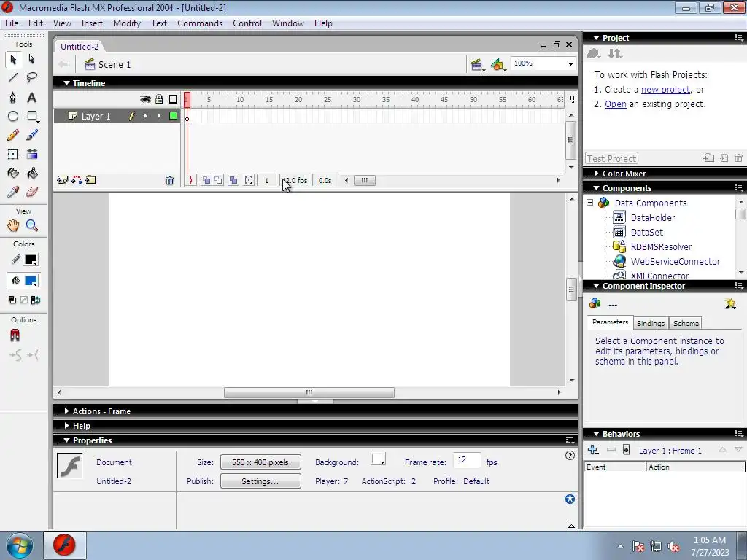Select the Zoom magnifier tool
This screenshot has height=560, width=747.
point(31,226)
